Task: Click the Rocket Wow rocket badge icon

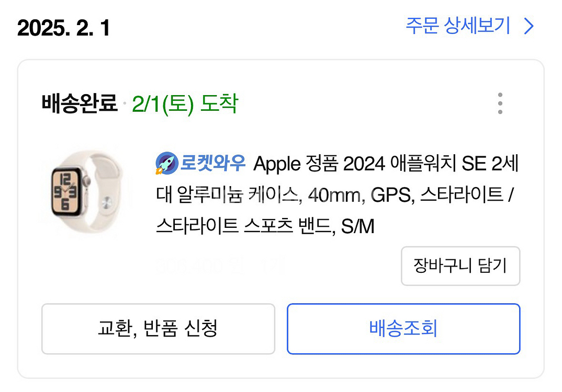Action: pos(166,164)
